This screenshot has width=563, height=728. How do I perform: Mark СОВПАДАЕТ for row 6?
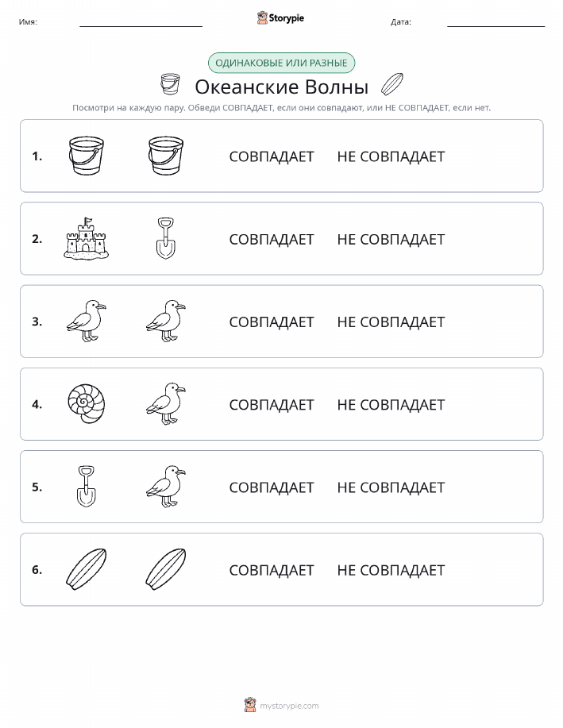click(x=272, y=570)
